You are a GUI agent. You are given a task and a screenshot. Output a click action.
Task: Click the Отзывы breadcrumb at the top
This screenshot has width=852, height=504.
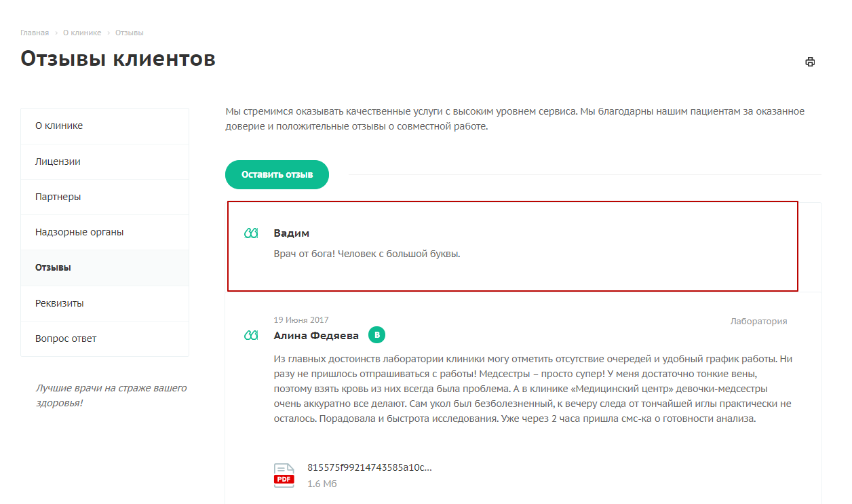129,33
